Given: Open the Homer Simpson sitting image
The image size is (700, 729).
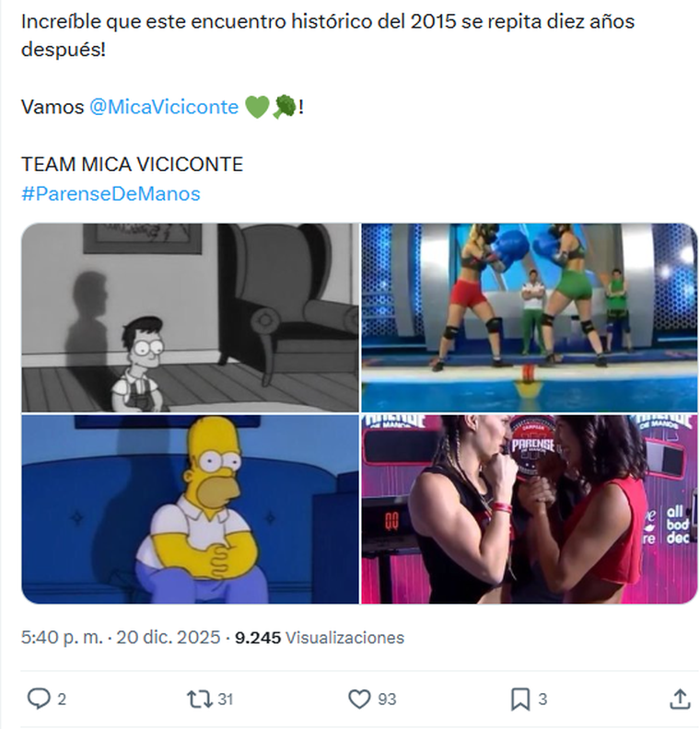Looking at the screenshot, I should 191,510.
